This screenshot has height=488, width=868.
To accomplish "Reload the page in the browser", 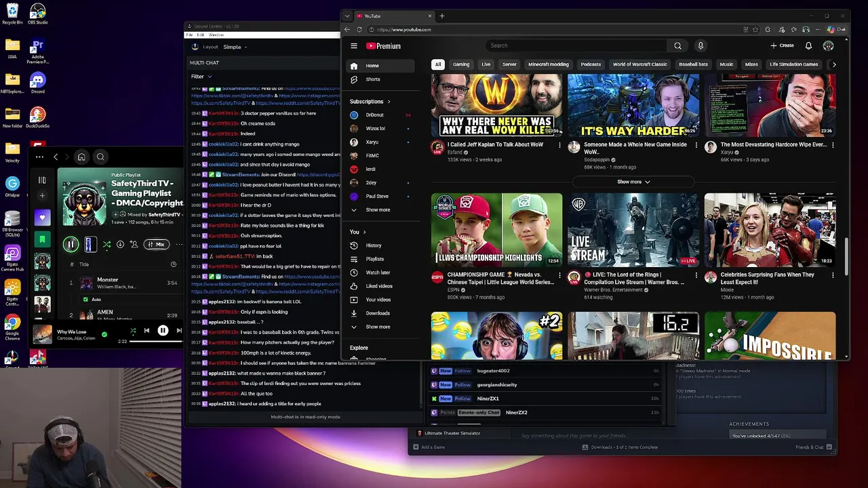I will click(359, 30).
